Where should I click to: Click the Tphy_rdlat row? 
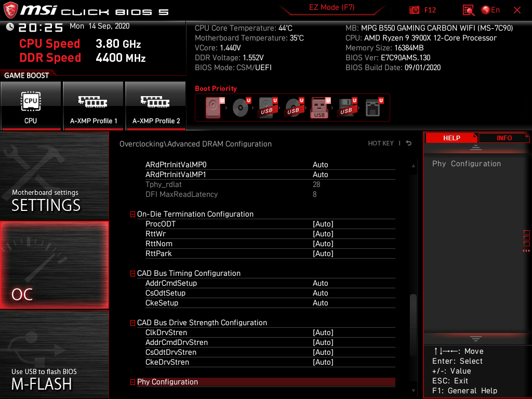[270, 184]
